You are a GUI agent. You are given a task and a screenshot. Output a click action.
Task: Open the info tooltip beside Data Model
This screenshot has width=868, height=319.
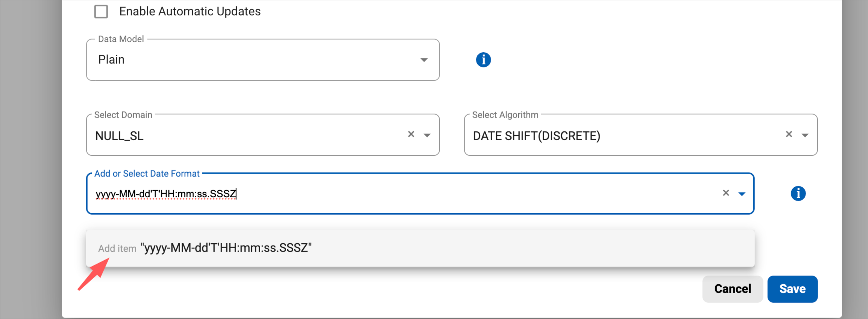pyautogui.click(x=483, y=60)
